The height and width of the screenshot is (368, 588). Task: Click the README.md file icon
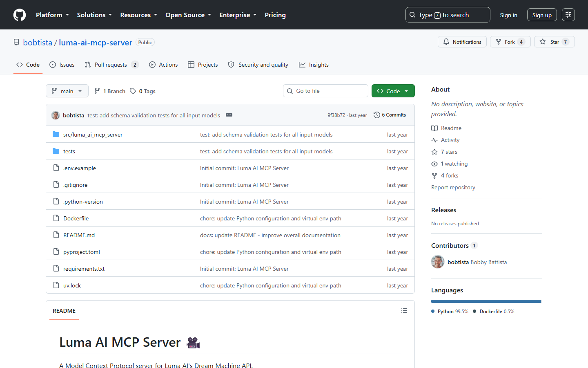click(x=56, y=235)
